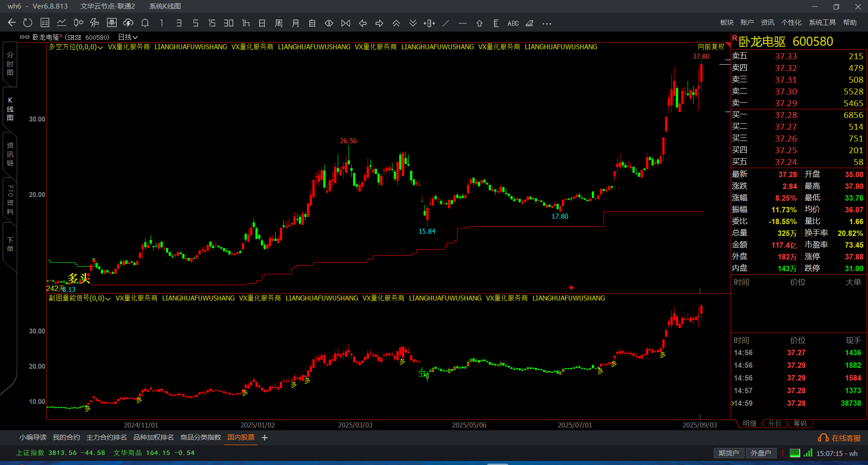Select the candlestick K-line chart icon

[x=78, y=23]
